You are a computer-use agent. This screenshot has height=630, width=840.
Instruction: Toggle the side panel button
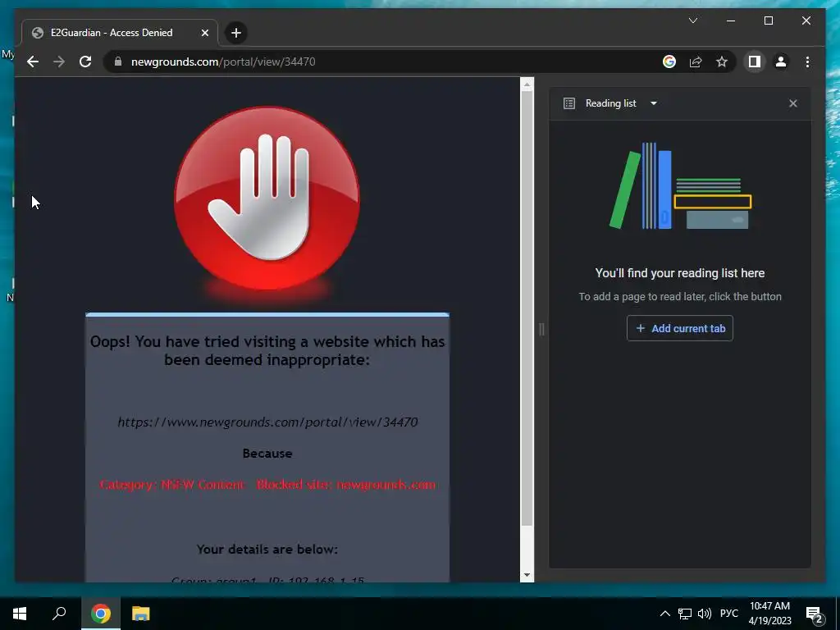pyautogui.click(x=755, y=62)
